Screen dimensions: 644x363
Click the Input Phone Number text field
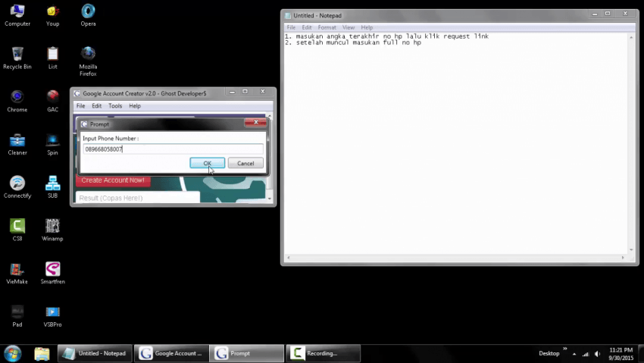pyautogui.click(x=172, y=149)
